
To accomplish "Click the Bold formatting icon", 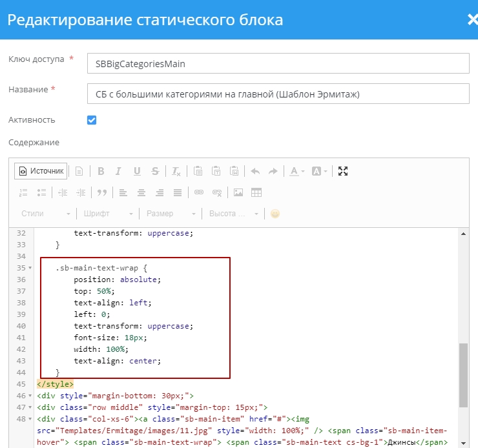I will coord(101,171).
